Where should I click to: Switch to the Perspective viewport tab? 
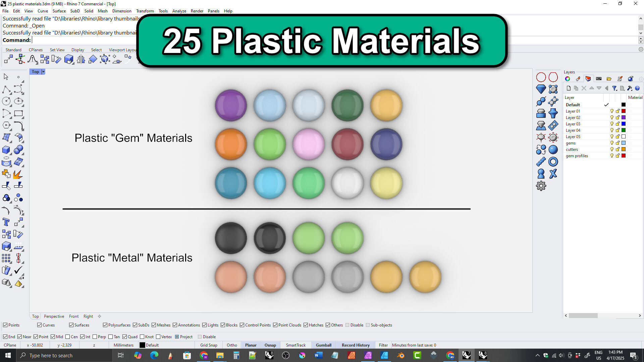pyautogui.click(x=54, y=316)
